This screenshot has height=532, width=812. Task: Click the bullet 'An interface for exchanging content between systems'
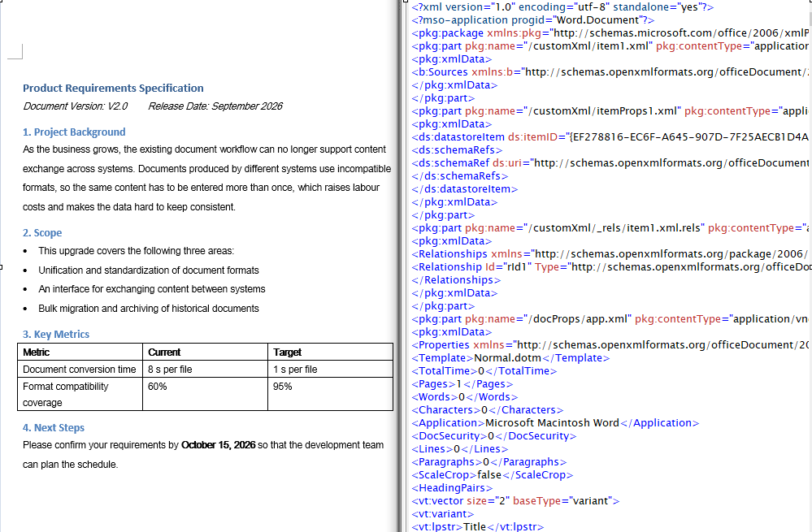(152, 289)
